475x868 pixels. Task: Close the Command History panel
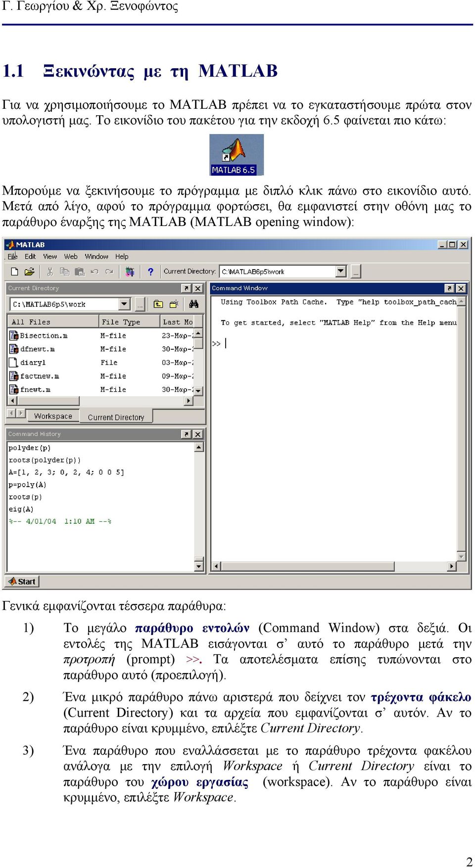(197, 434)
